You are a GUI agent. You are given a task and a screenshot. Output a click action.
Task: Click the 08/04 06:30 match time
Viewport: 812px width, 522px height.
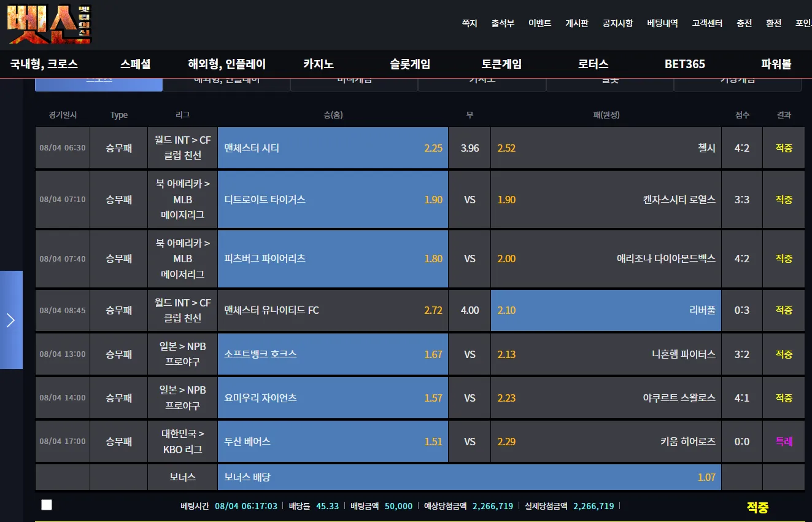point(63,148)
